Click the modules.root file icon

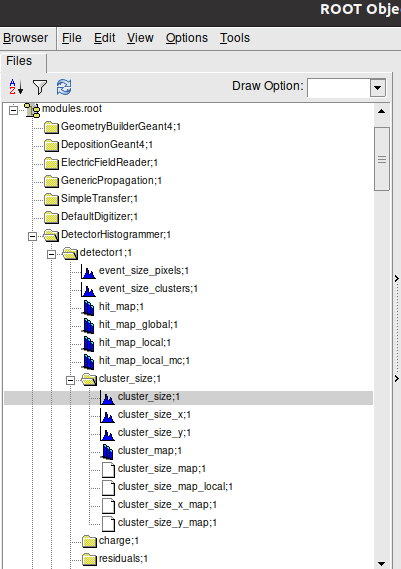coord(32,110)
